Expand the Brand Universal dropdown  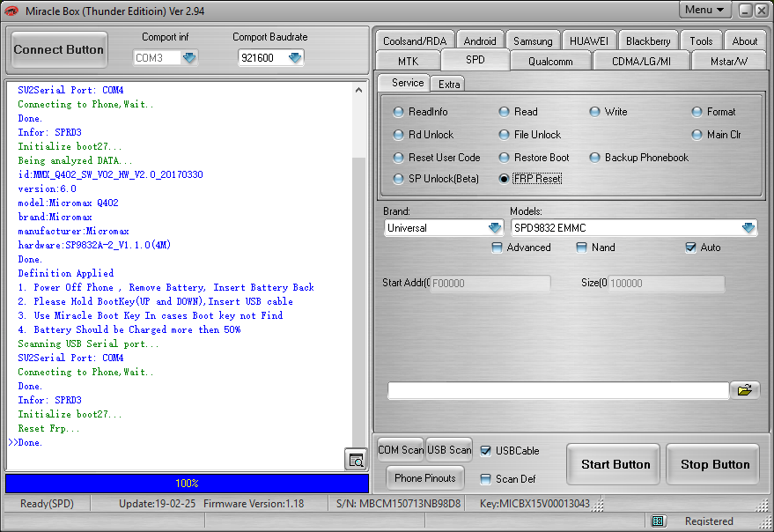coord(495,228)
